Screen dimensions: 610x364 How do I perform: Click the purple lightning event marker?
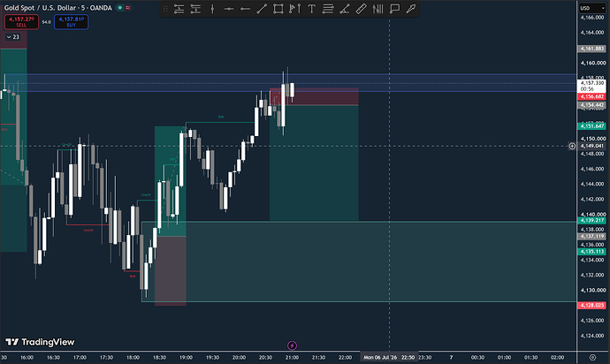point(292,345)
